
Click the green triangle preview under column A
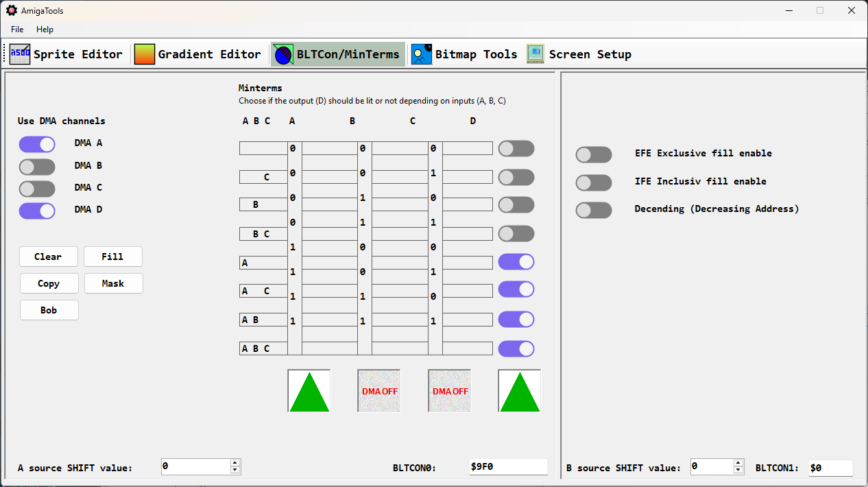point(309,391)
